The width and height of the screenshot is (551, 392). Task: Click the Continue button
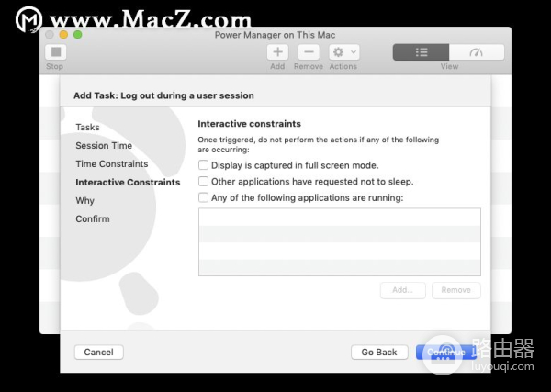(446, 352)
